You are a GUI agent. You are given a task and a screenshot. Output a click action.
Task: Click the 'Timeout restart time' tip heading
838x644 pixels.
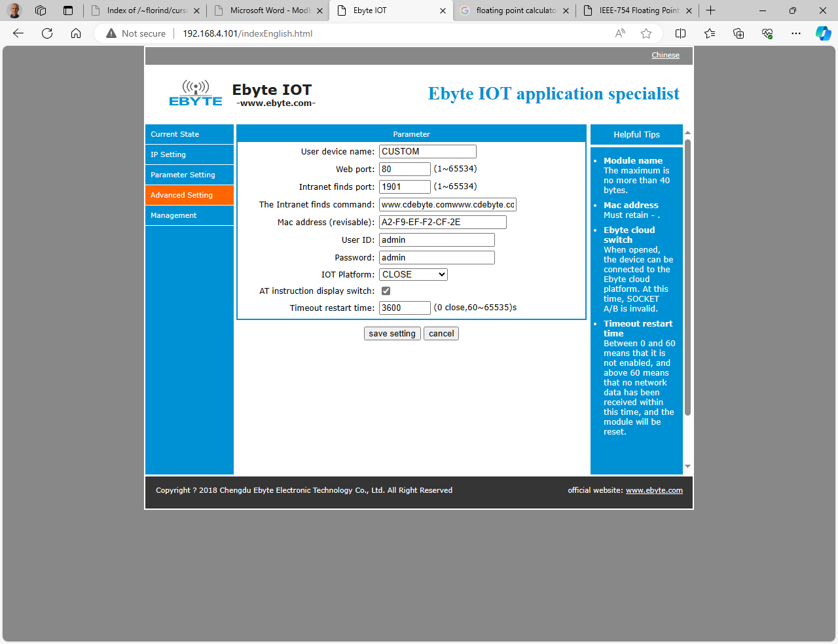tap(638, 329)
